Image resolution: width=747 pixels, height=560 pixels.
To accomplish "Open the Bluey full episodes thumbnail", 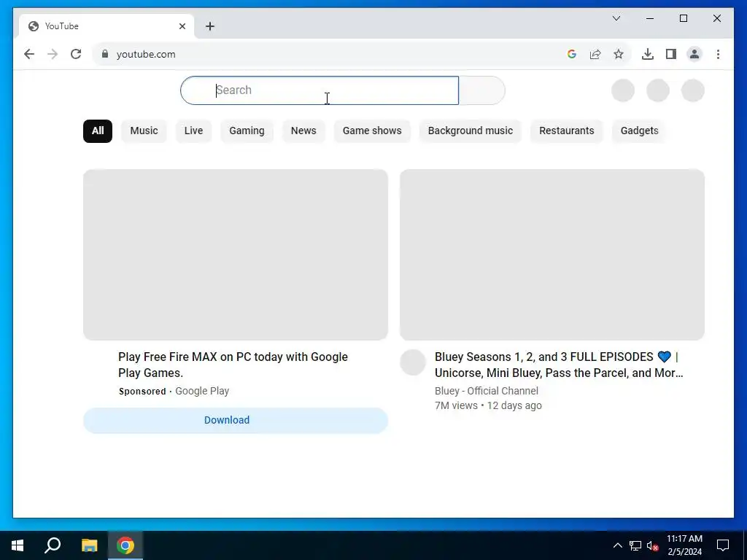I will tap(552, 254).
